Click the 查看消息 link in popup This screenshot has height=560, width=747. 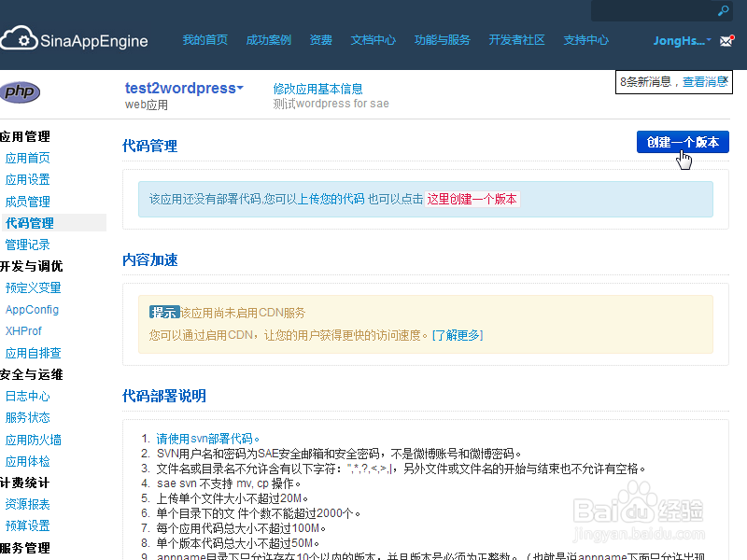[703, 82]
